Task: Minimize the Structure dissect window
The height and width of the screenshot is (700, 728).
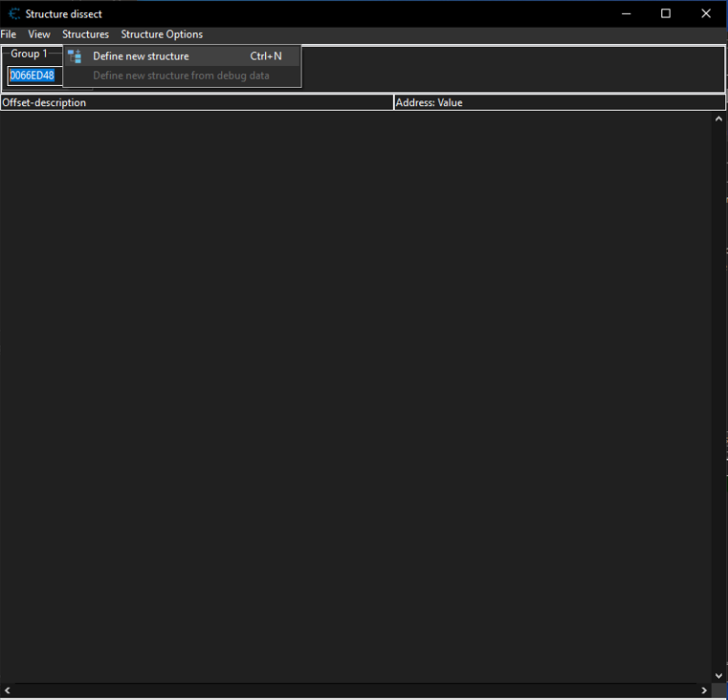Action: 627,13
